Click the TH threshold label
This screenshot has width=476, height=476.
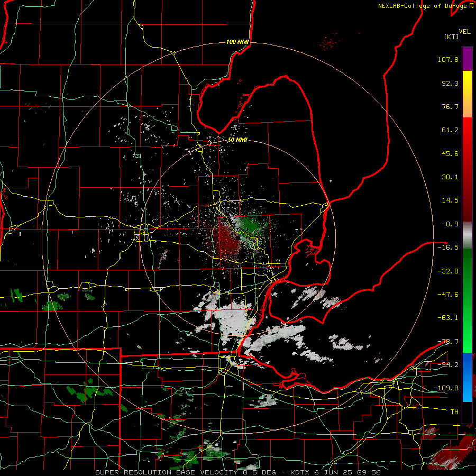tap(454, 412)
